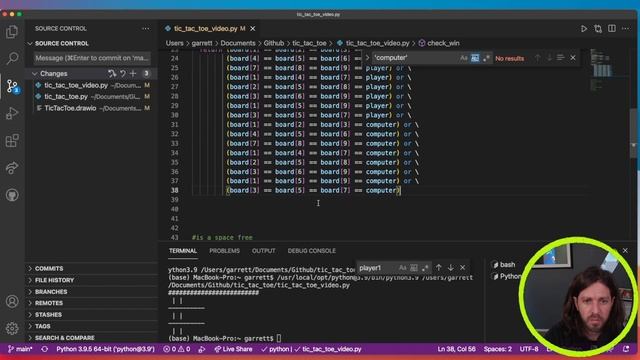Collapse the Source Control section header
This screenshot has width=640, height=360.
pos(61,43)
